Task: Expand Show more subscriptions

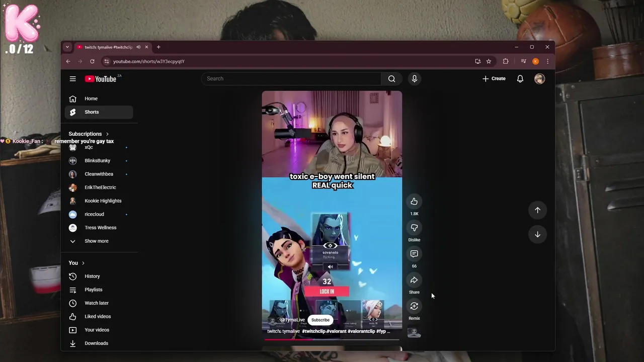Action: click(x=99, y=241)
